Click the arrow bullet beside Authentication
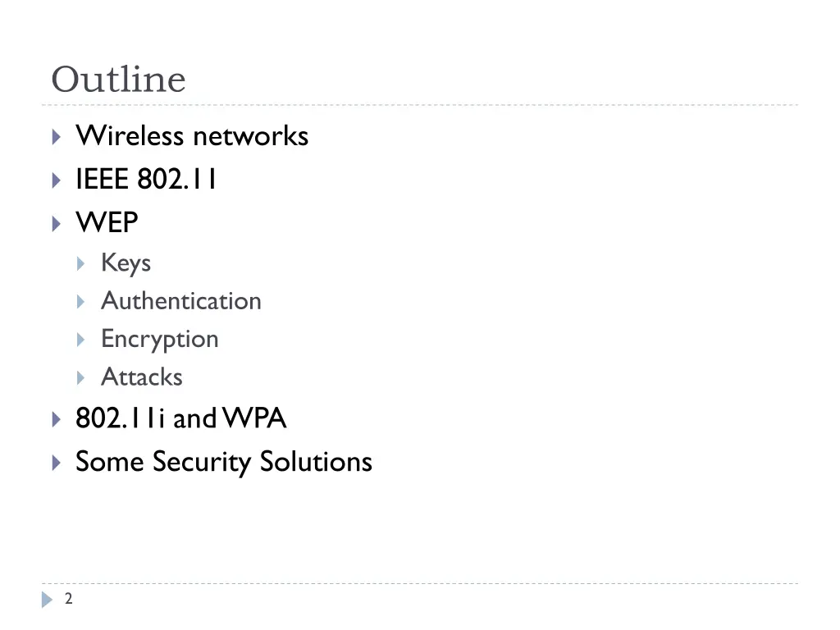 coord(81,302)
